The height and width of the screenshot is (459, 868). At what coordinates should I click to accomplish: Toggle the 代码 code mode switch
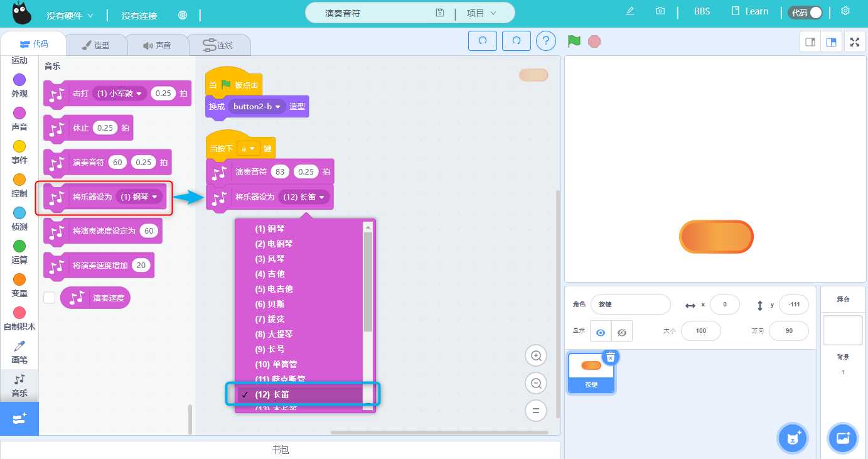[x=805, y=13]
